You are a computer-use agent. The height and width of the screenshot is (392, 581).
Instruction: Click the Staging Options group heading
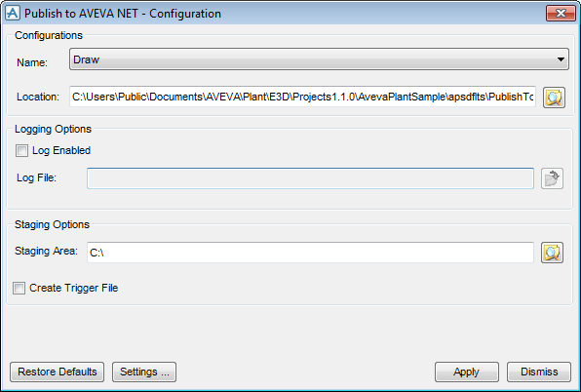(x=52, y=224)
